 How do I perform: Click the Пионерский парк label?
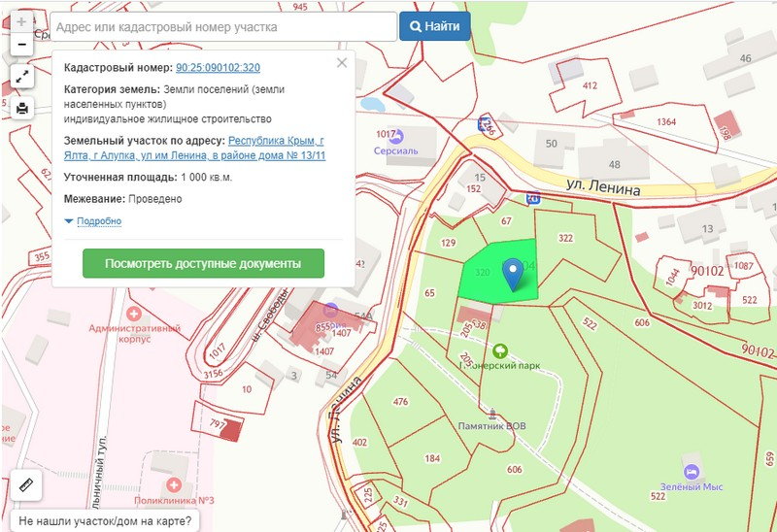pos(500,366)
